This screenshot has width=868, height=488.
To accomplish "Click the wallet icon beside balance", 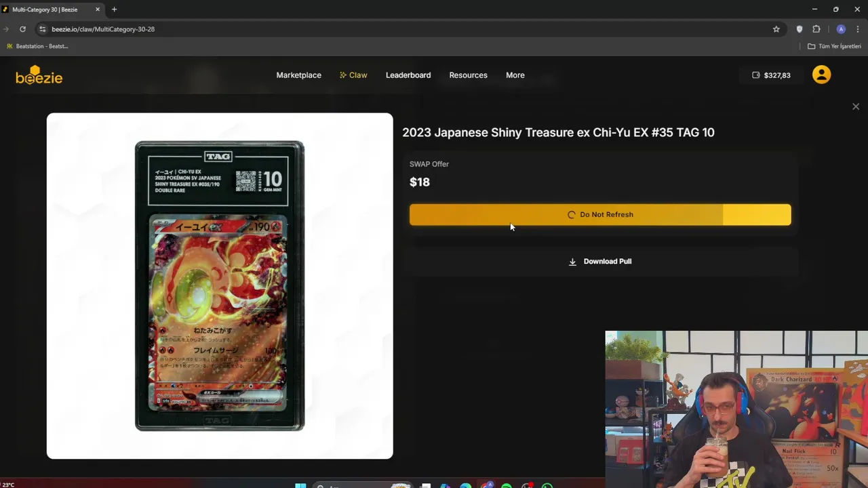I will coord(756,75).
